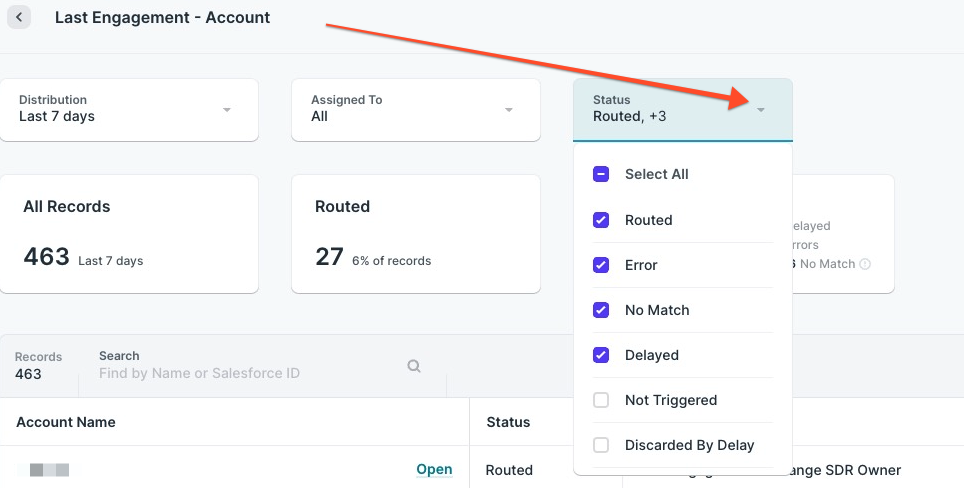Toggle the Select All checkbox
964x488 pixels.
601,174
